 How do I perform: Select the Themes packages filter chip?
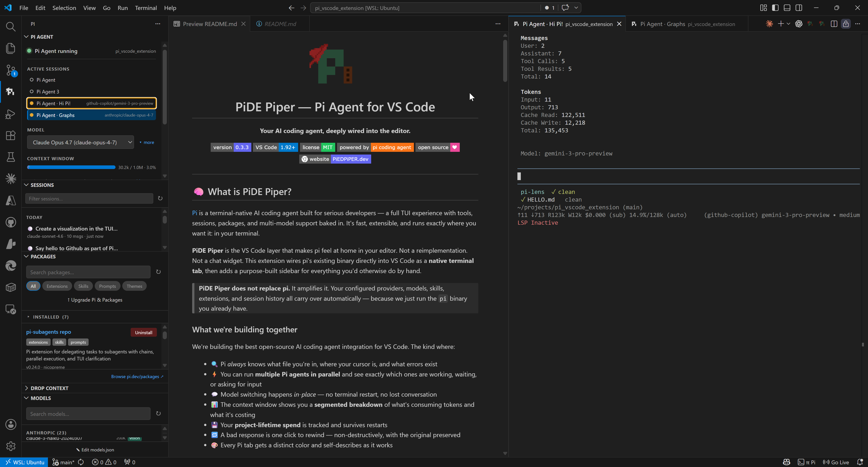click(134, 286)
